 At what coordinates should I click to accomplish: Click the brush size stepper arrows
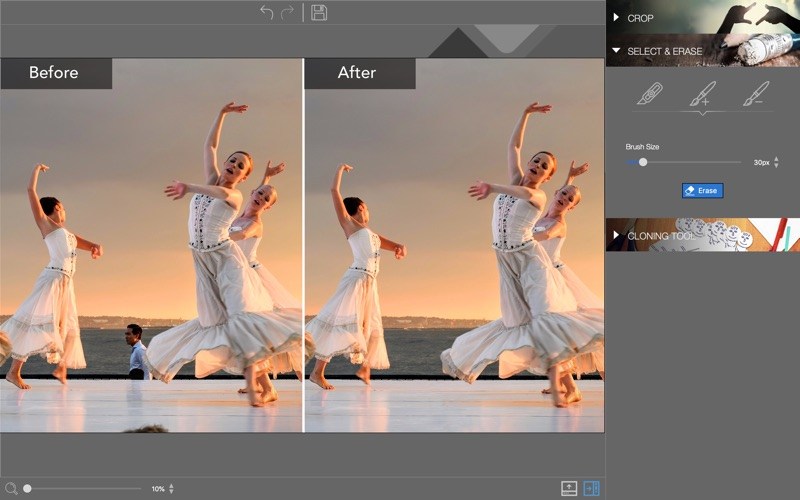coord(777,162)
